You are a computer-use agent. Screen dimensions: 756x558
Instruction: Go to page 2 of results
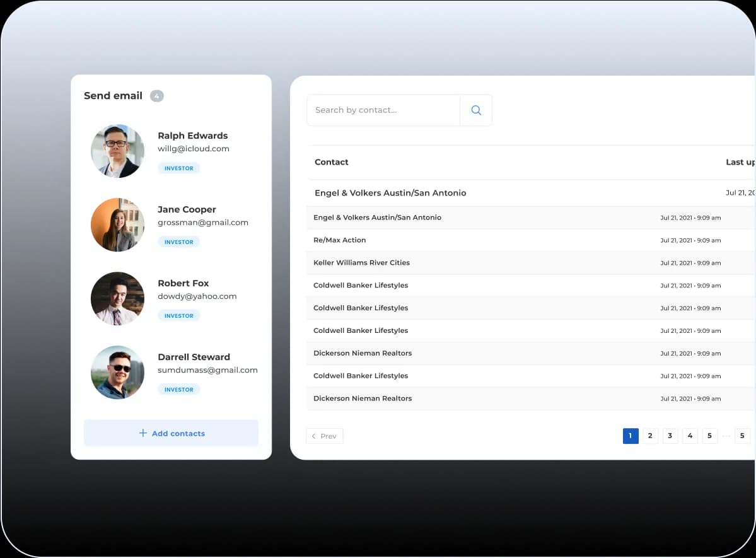(650, 436)
